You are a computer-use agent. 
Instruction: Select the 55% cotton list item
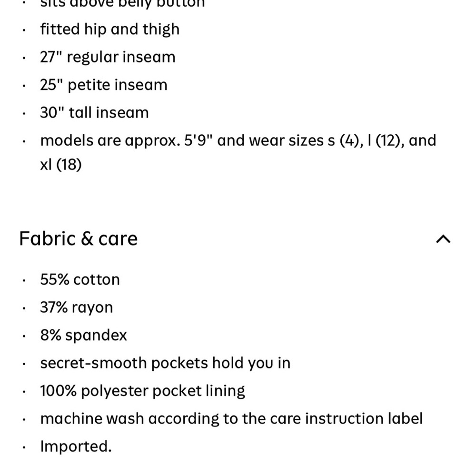80,279
